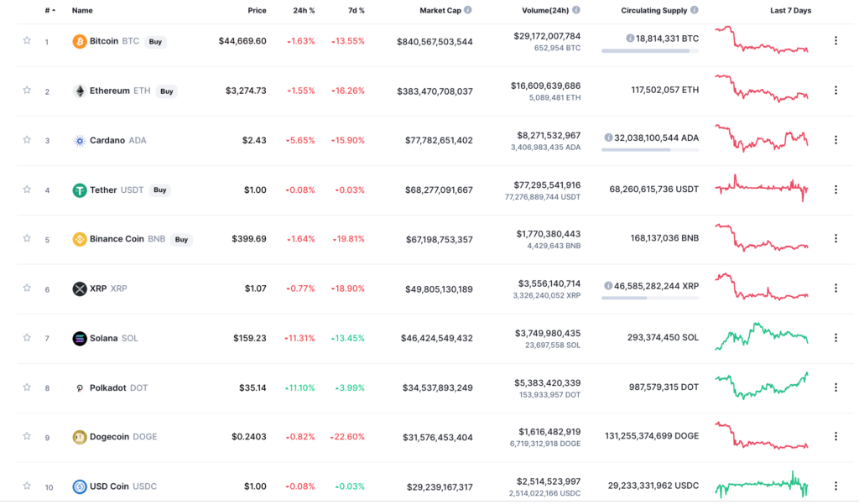This screenshot has width=859, height=504.
Task: Toggle USD Coin watchlist star
Action: (26, 486)
